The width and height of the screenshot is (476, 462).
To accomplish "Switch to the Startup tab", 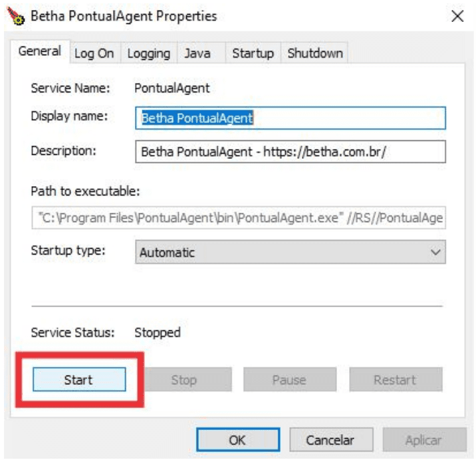I will [x=253, y=54].
